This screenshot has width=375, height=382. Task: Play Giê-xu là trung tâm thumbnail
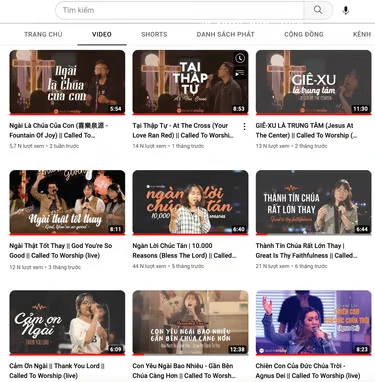(314, 82)
